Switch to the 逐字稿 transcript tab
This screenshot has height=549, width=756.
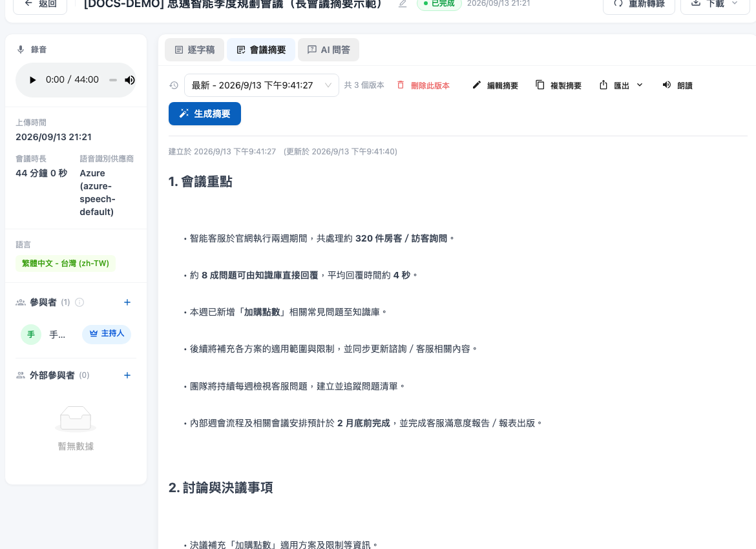194,50
